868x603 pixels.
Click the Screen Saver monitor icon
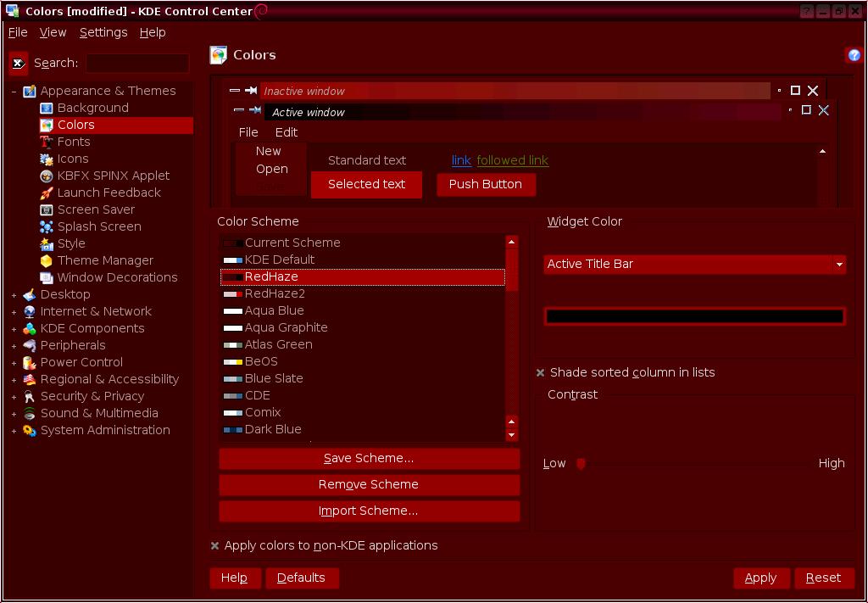click(x=47, y=209)
